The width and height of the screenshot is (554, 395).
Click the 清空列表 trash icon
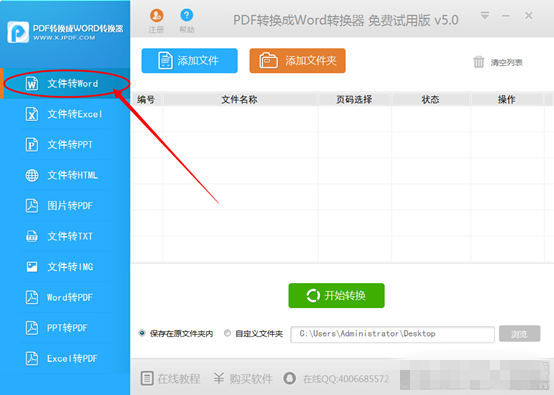[x=479, y=62]
